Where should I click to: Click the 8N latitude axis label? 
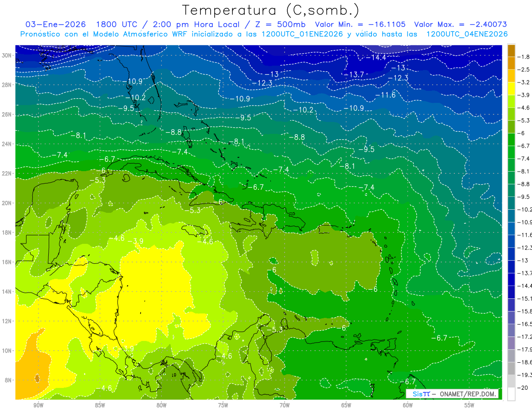tap(9, 380)
